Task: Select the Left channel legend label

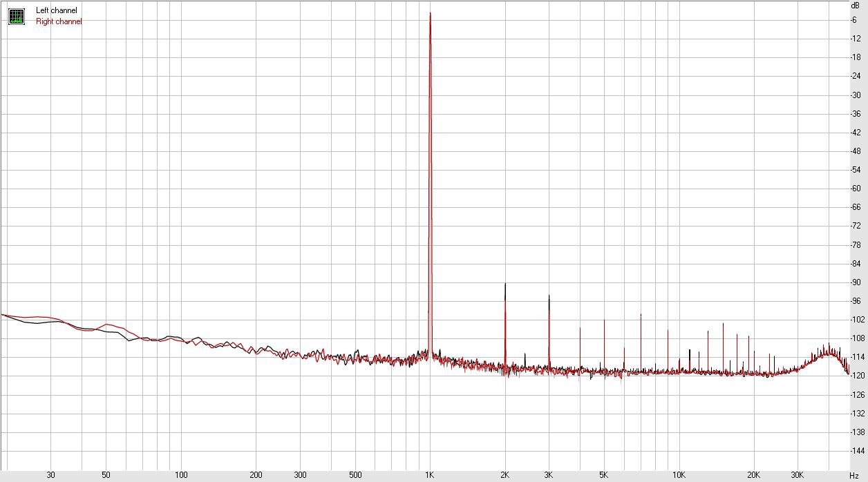Action: click(x=57, y=10)
